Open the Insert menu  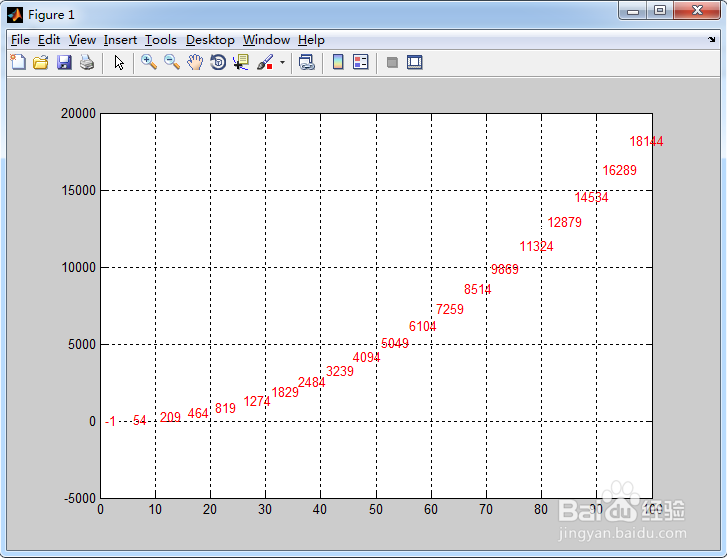pos(121,40)
